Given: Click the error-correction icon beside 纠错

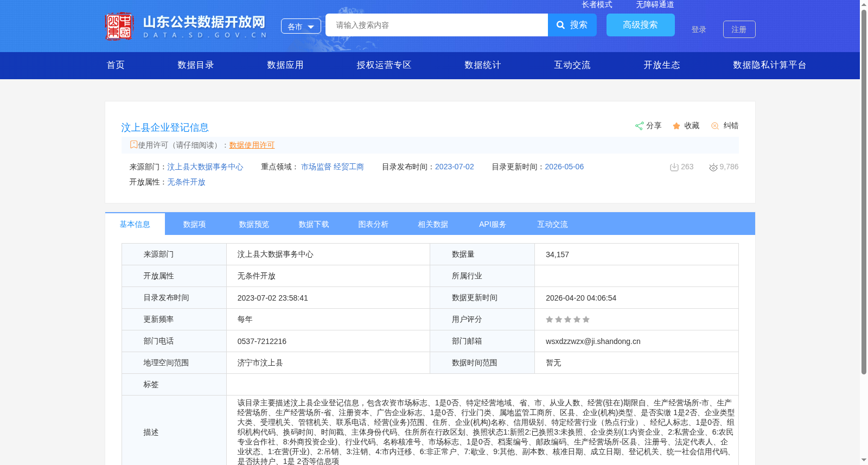Looking at the screenshot, I should [x=715, y=126].
